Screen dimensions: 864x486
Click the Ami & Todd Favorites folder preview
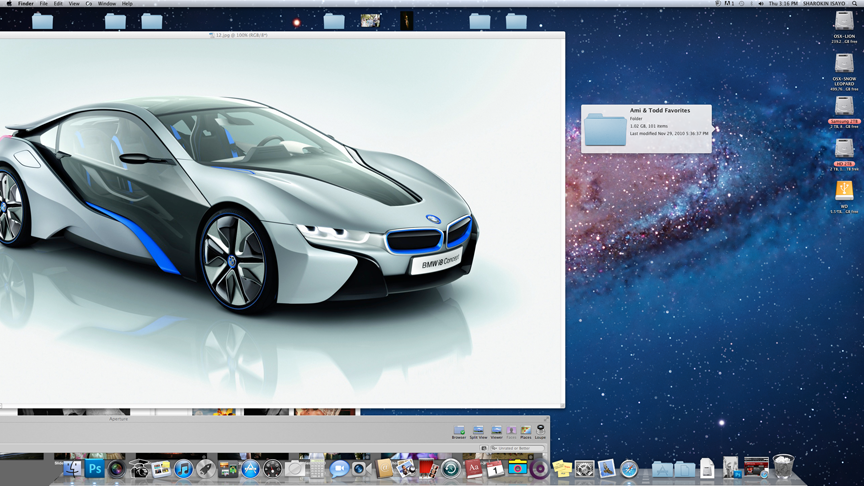[646, 128]
